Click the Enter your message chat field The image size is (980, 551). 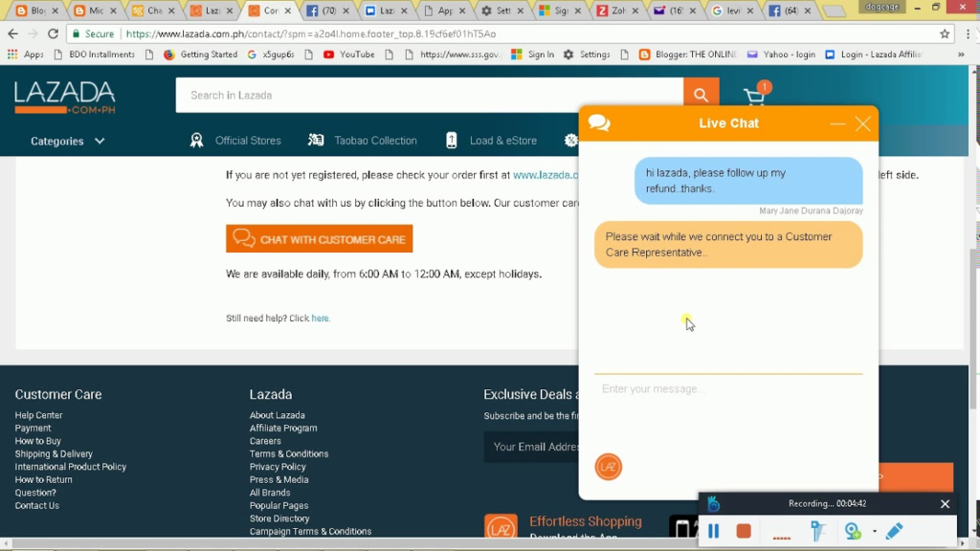click(728, 389)
